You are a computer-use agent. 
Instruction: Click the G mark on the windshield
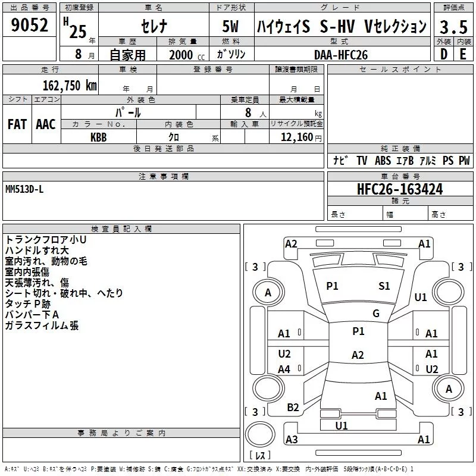(376, 314)
